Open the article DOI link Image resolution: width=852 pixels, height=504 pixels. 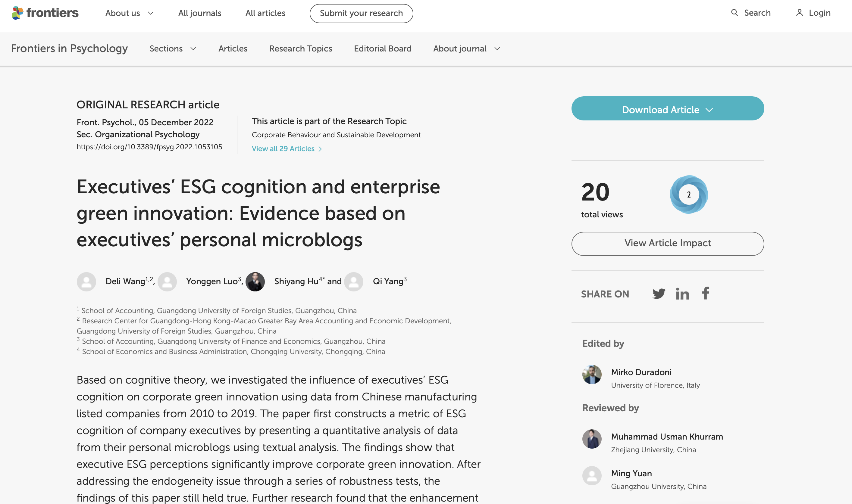[149, 147]
